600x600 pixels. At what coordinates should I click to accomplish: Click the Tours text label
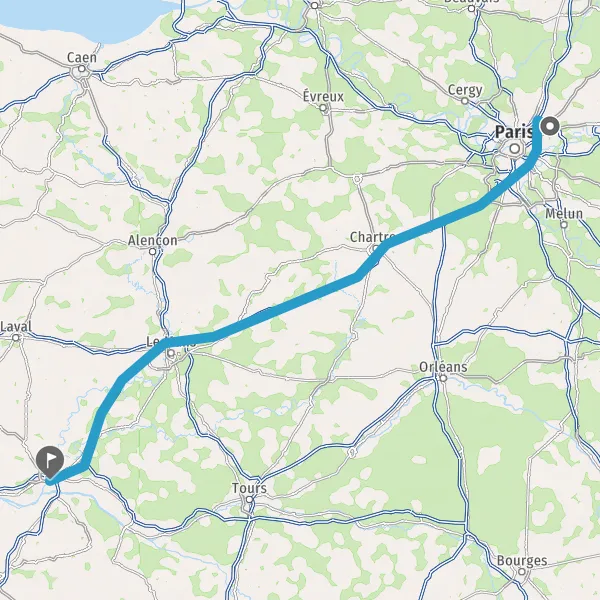tap(249, 488)
